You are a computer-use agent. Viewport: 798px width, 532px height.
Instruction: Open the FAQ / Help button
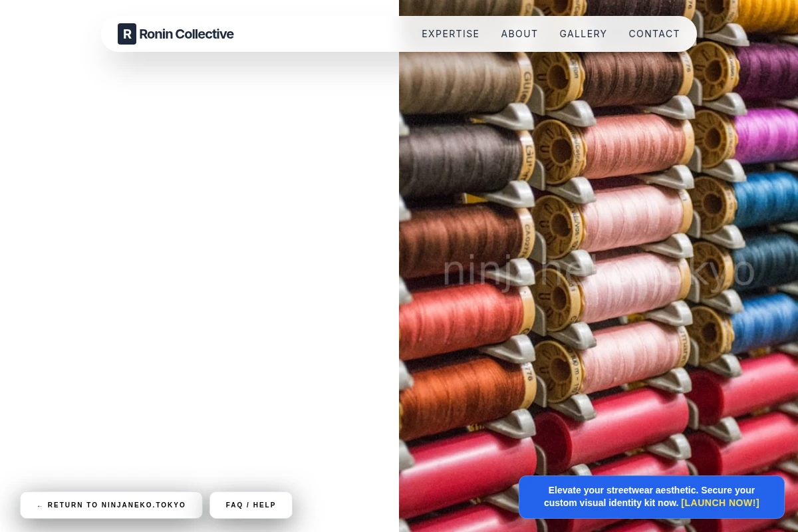[251, 505]
